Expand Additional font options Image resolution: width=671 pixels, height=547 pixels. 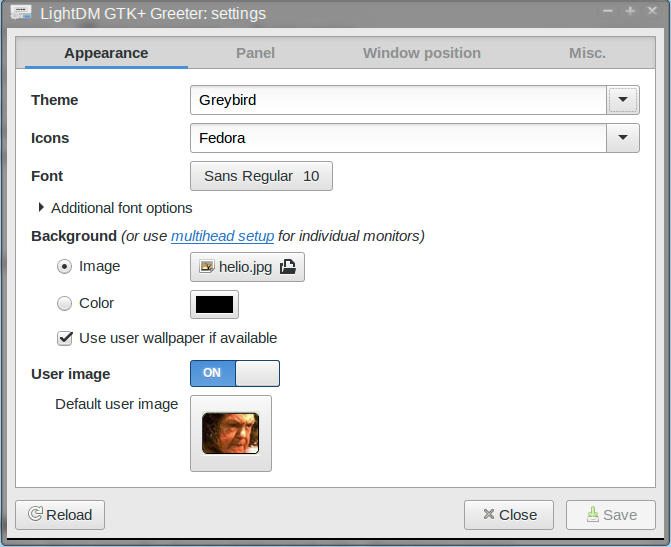pos(42,208)
